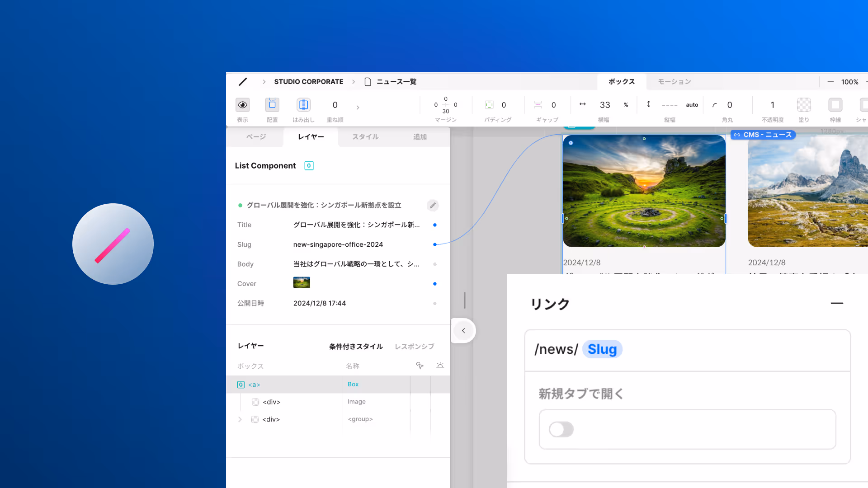The image size is (868, 488).
Task: Toggle the 表示 eye visibility icon
Action: tap(243, 105)
